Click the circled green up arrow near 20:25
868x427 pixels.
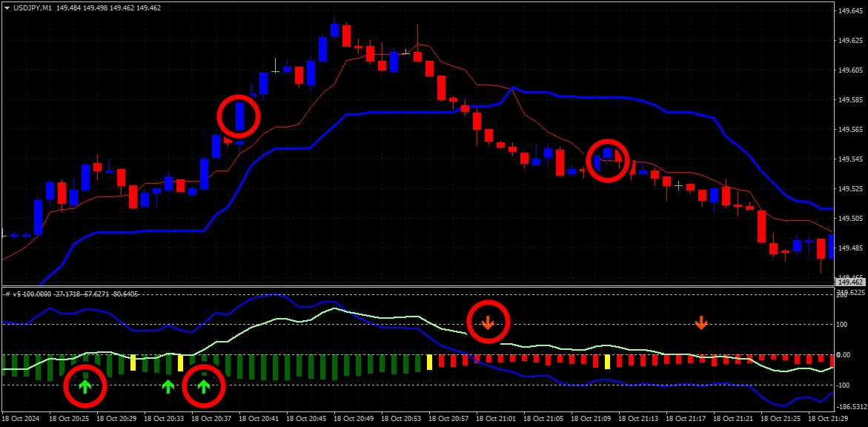85,386
